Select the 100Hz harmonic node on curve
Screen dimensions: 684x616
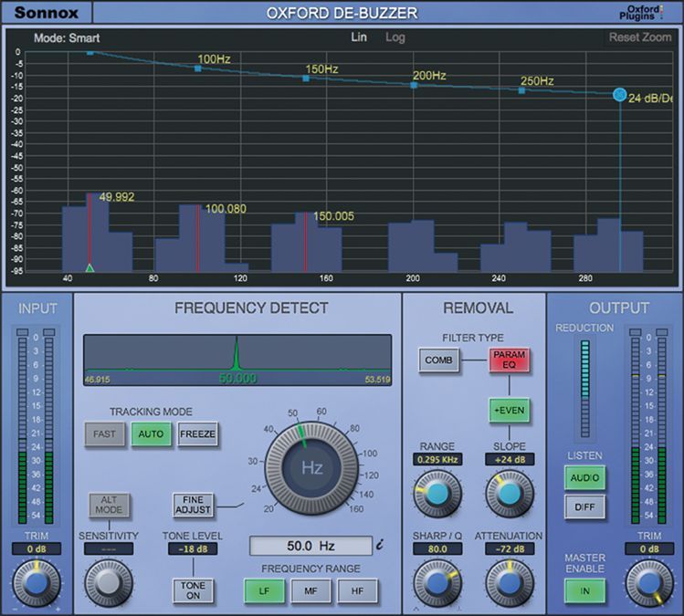pos(197,68)
